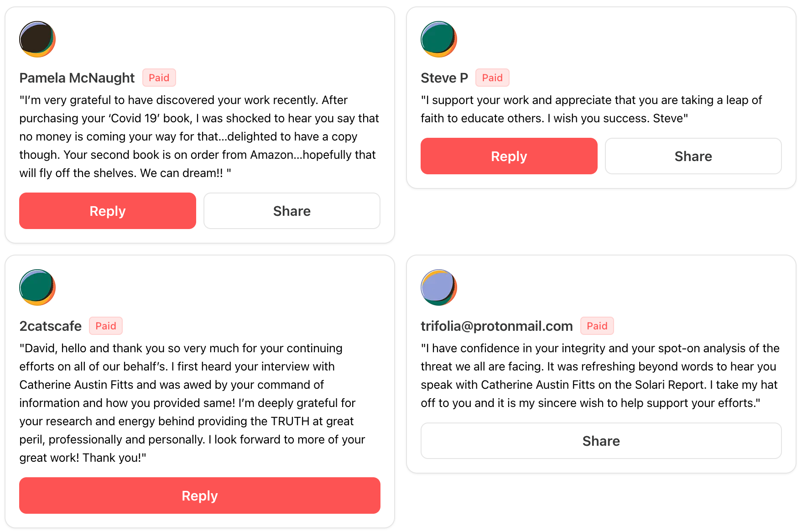The width and height of the screenshot is (802, 532).
Task: Click 2catscafe's testimonial text
Action: pos(192,403)
